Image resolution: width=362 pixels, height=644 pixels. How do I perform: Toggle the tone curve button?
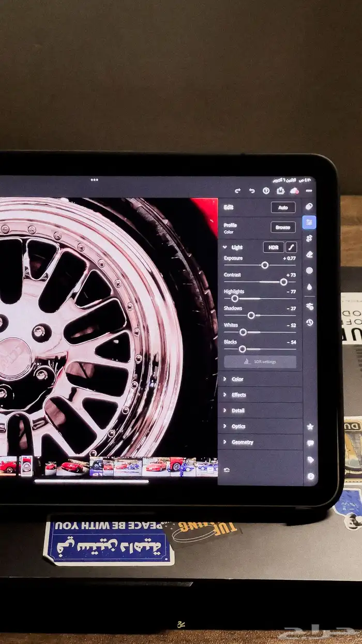291,247
